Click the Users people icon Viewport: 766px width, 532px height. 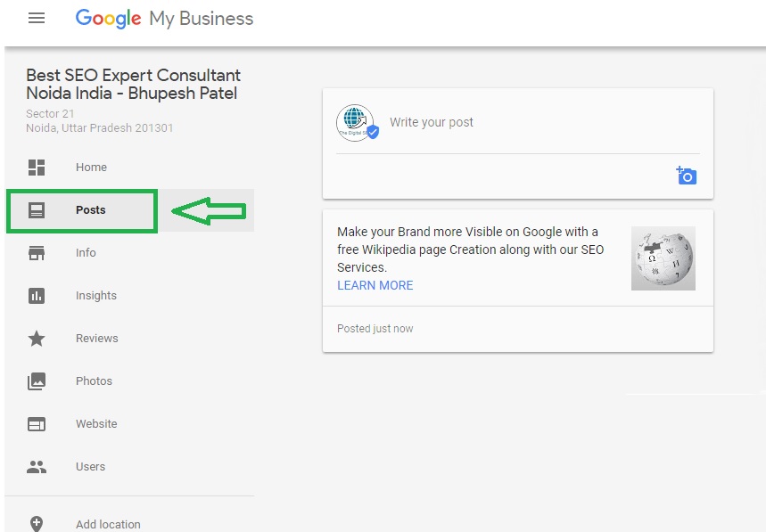click(x=37, y=467)
